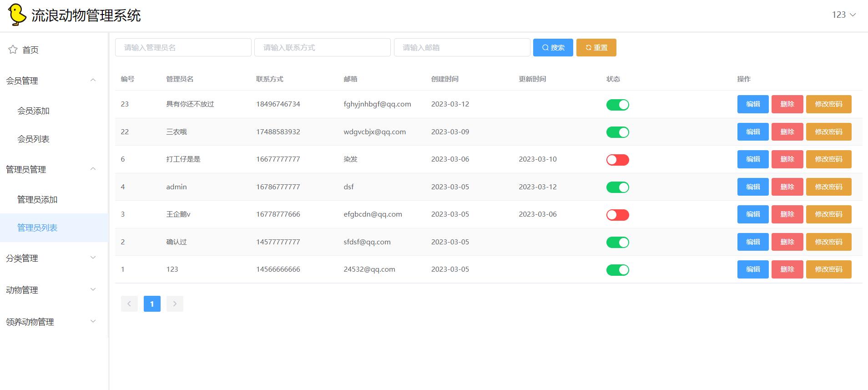Click phone number 17488583932
This screenshot has width=868, height=390.
click(278, 132)
